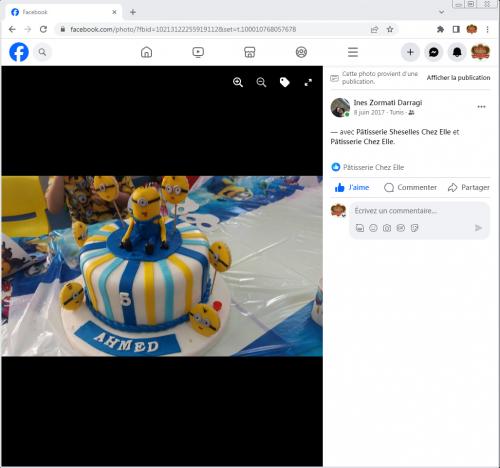
Task: Click the Create plus button
Action: coord(410,52)
